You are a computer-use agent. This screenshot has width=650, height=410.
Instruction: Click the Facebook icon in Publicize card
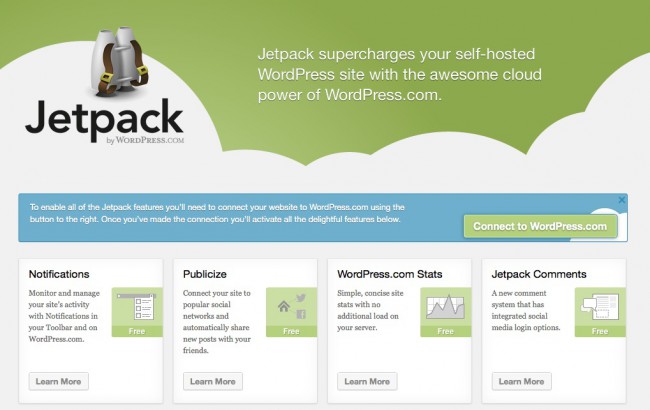301,314
